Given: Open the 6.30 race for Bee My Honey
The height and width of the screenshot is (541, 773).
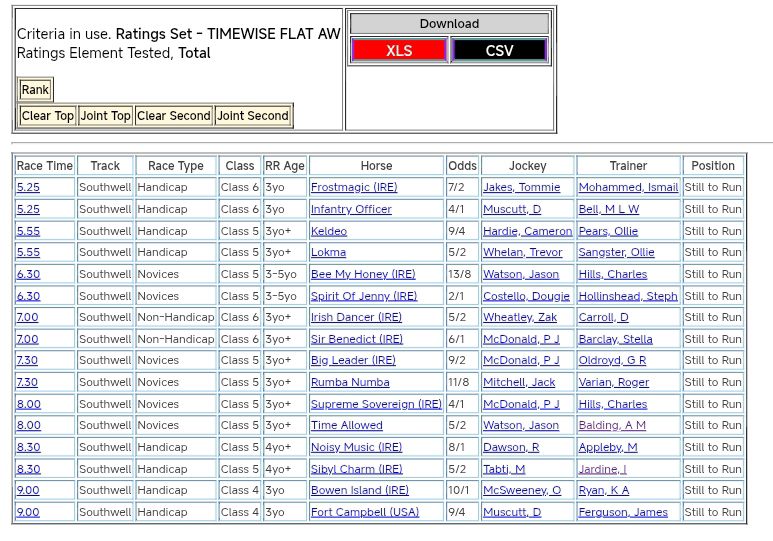Looking at the screenshot, I should tap(28, 274).
